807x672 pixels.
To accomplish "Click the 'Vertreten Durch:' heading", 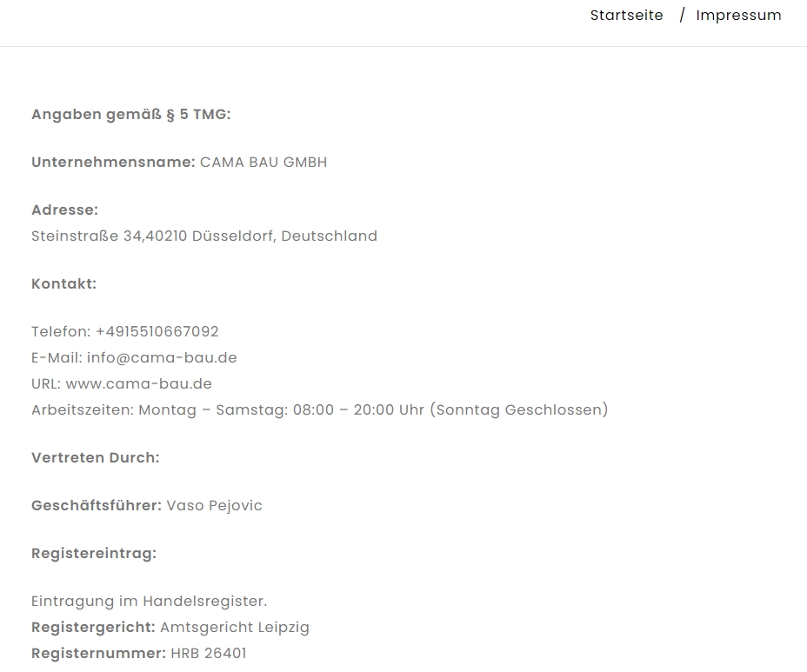I will click(x=96, y=457).
